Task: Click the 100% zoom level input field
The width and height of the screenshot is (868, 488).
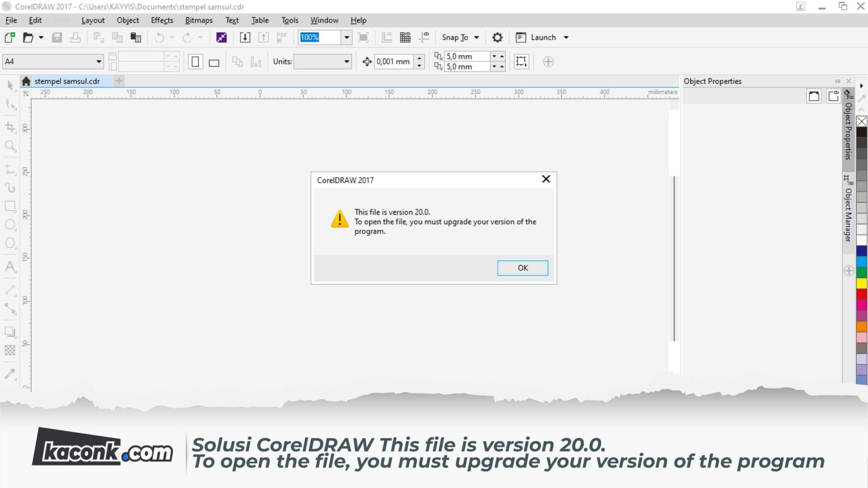Action: (x=320, y=37)
